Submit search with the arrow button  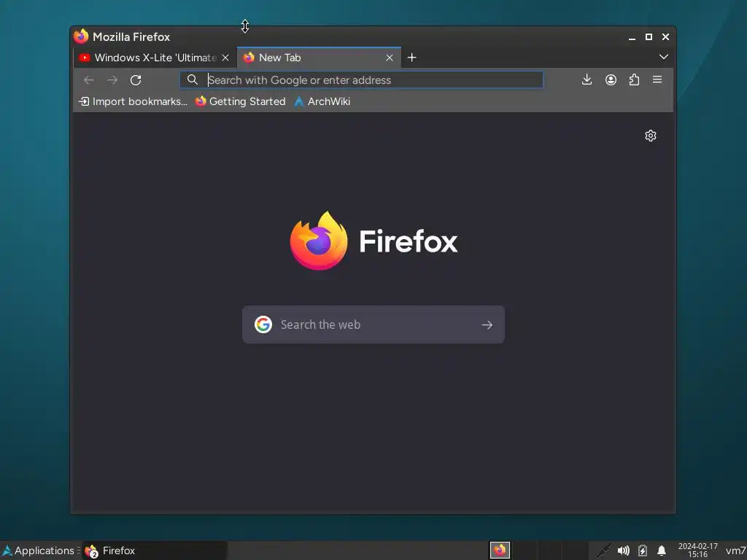487,324
